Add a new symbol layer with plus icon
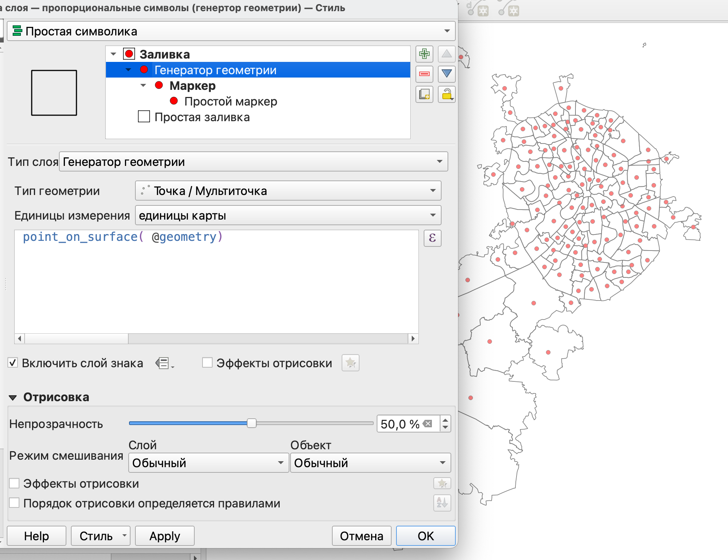The image size is (728, 560). click(x=424, y=54)
